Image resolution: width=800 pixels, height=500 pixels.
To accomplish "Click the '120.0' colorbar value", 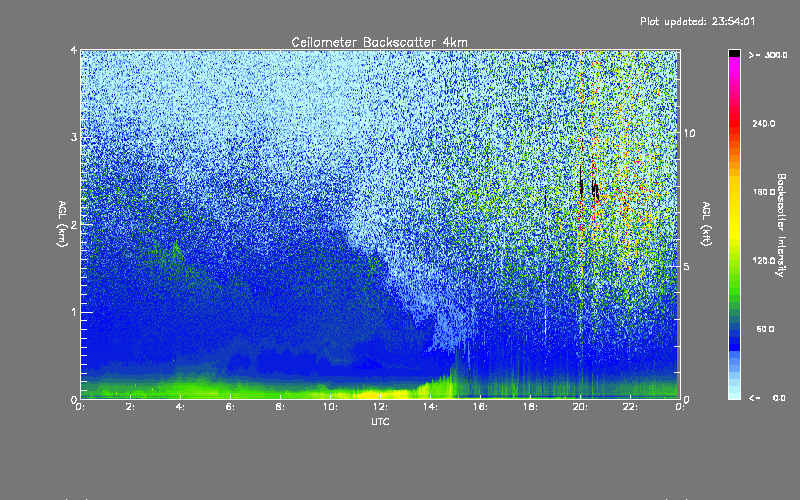I will pyautogui.click(x=764, y=260).
